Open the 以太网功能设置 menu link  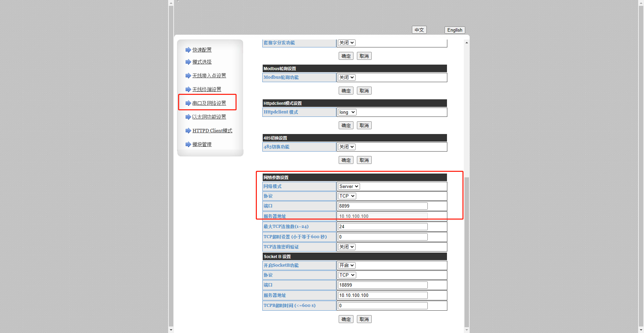point(209,117)
